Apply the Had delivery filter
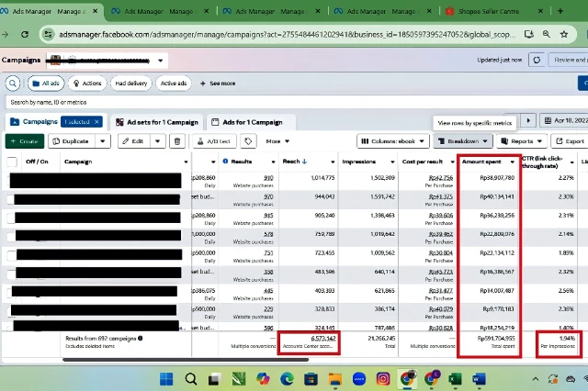The width and height of the screenshot is (588, 391). tap(130, 83)
